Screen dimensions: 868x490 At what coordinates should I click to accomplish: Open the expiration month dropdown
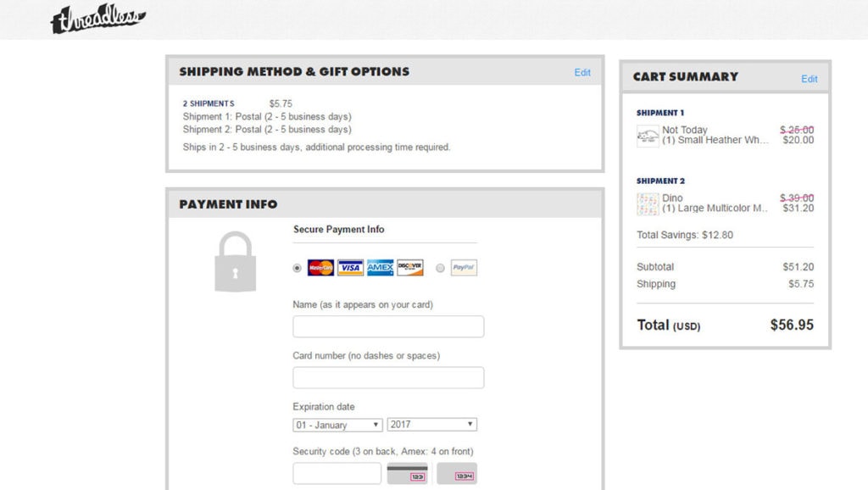(337, 424)
